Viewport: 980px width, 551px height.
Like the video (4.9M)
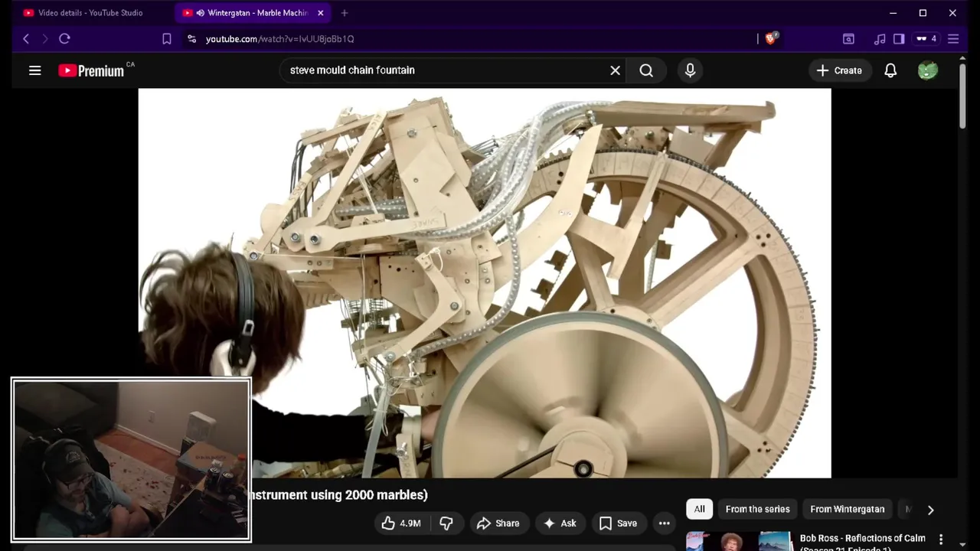402,523
